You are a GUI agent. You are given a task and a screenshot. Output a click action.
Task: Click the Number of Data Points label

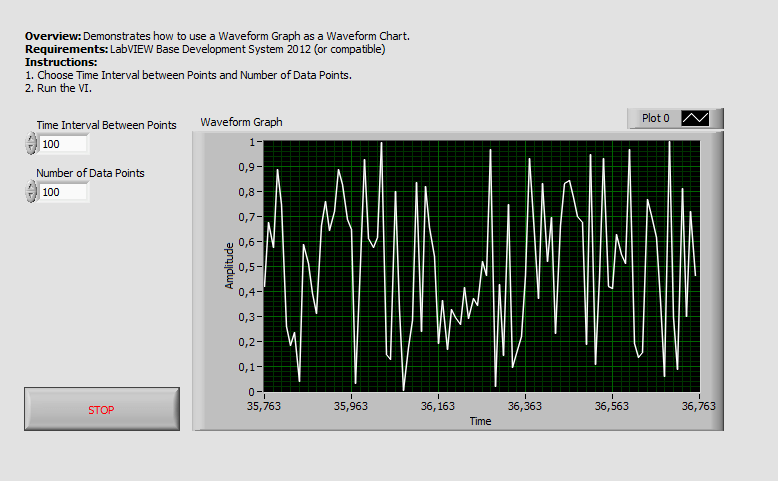[x=90, y=173]
